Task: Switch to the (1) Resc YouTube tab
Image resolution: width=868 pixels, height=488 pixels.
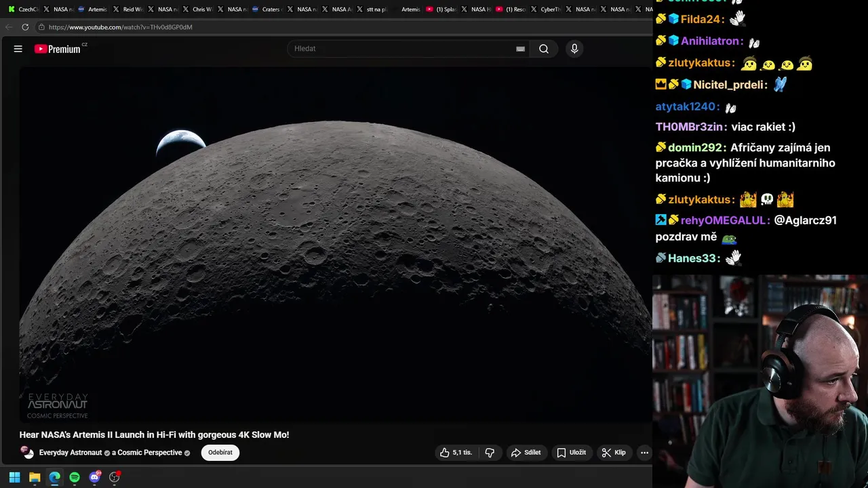Action: click(511, 9)
